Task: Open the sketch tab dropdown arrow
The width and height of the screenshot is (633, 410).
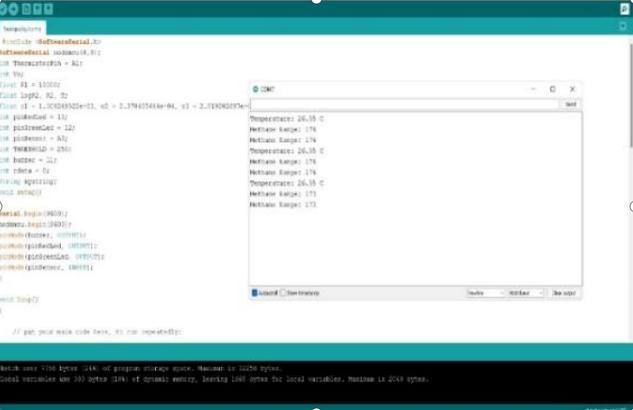Action: [623, 26]
